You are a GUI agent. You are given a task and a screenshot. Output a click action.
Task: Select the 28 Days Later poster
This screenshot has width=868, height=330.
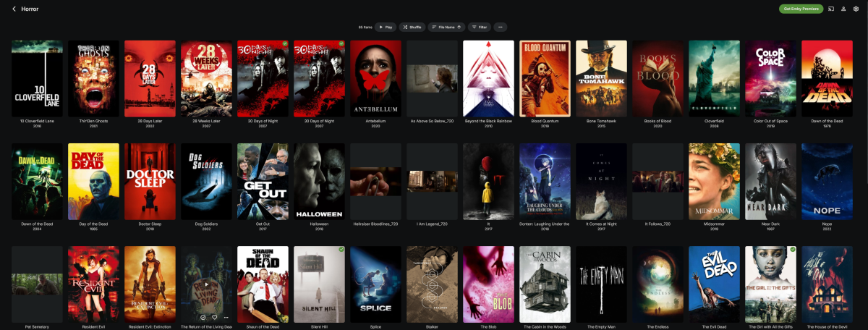click(x=150, y=78)
